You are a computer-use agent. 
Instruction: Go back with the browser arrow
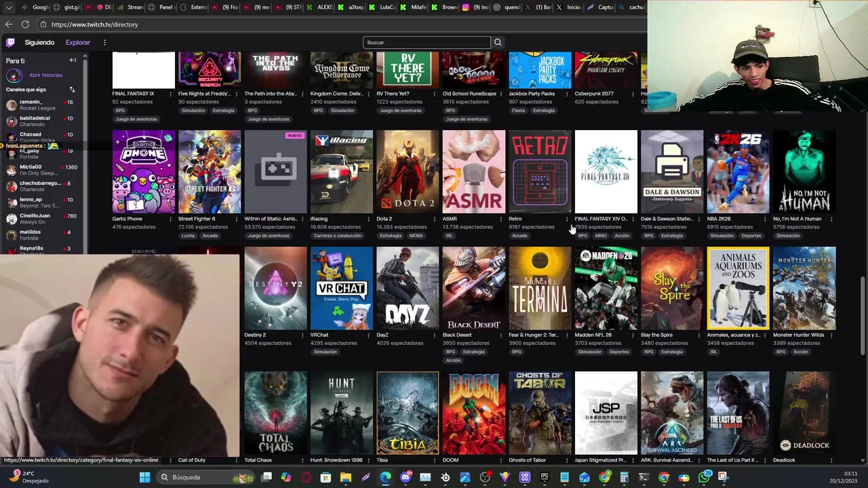click(9, 24)
